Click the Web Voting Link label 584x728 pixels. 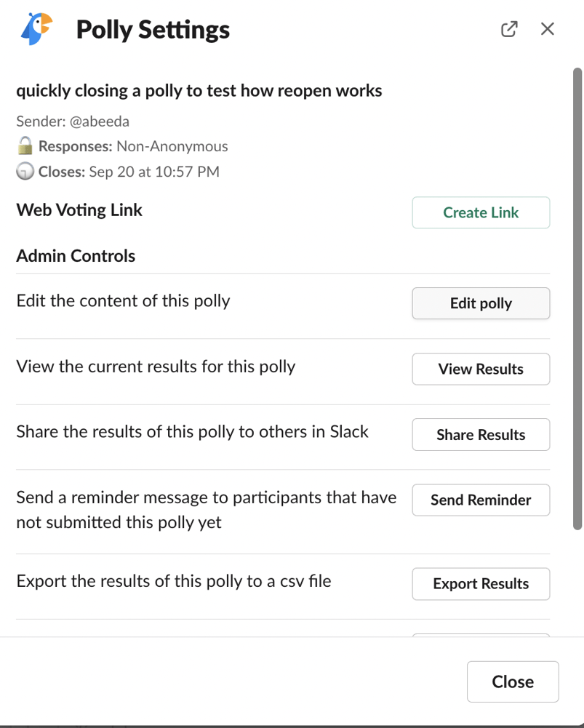pyautogui.click(x=79, y=210)
